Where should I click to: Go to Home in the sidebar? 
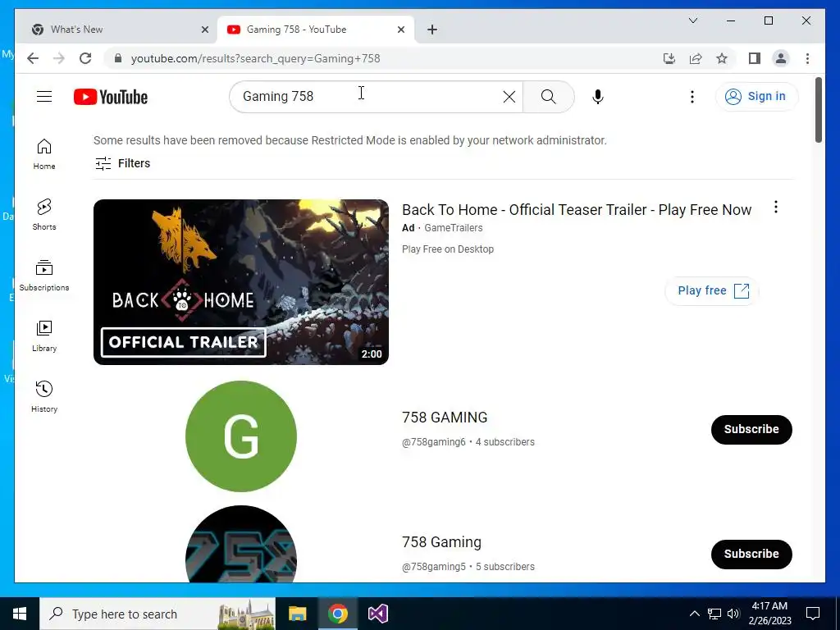(44, 154)
